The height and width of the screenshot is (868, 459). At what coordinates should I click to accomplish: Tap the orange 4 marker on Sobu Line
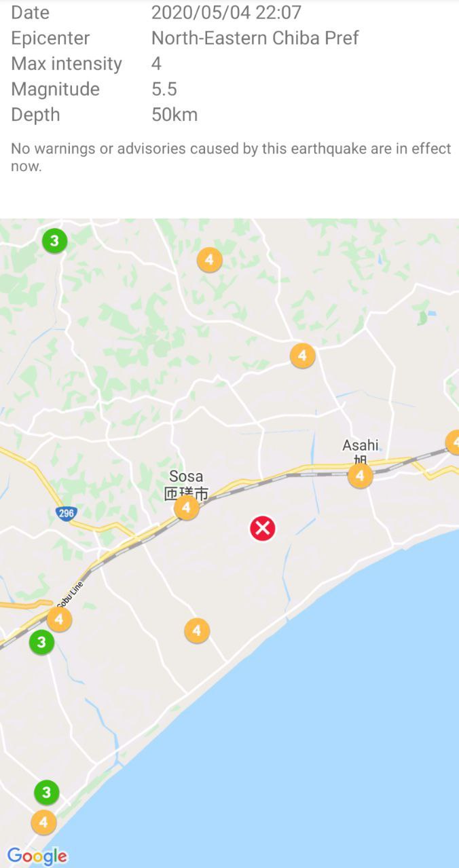tap(59, 619)
